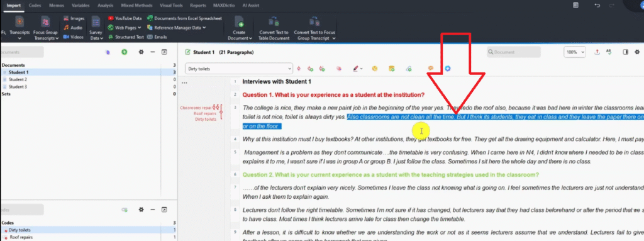Viewport: 644px width, 241px height.
Task: Open the Import ribbon tab
Action: [x=14, y=5]
